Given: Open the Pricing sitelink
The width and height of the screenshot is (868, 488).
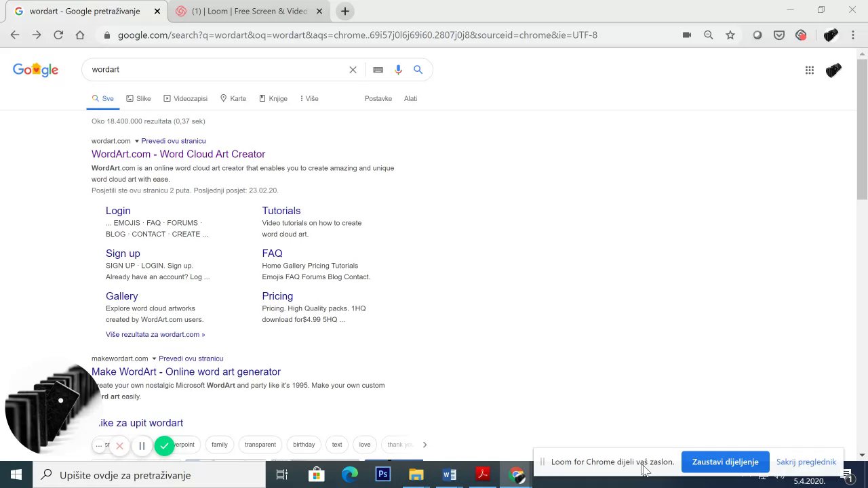Looking at the screenshot, I should 277,296.
